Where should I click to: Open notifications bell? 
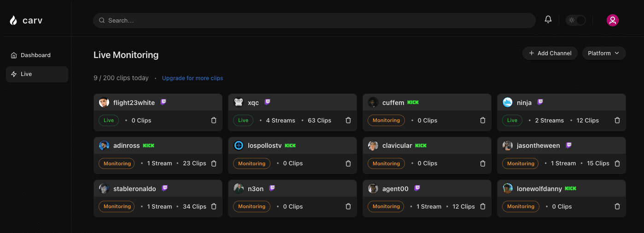point(548,20)
